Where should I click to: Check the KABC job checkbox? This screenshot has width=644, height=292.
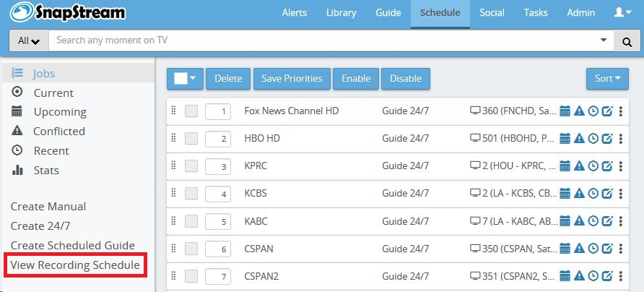click(x=191, y=222)
